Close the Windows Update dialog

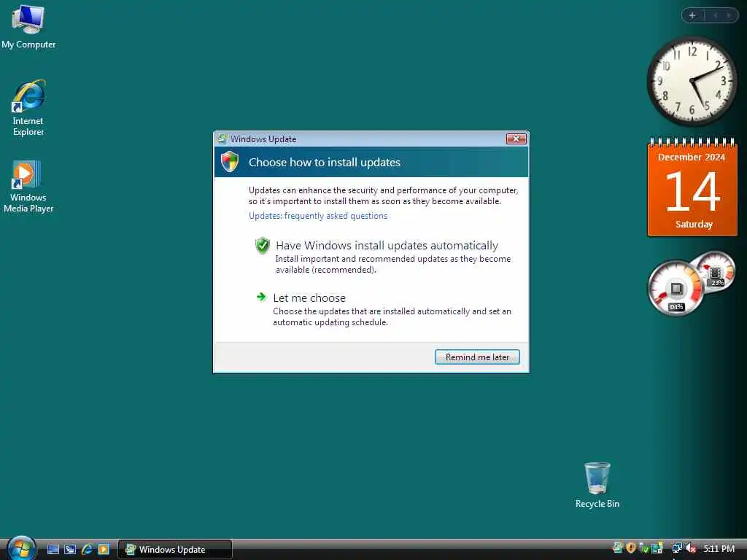[x=516, y=139]
